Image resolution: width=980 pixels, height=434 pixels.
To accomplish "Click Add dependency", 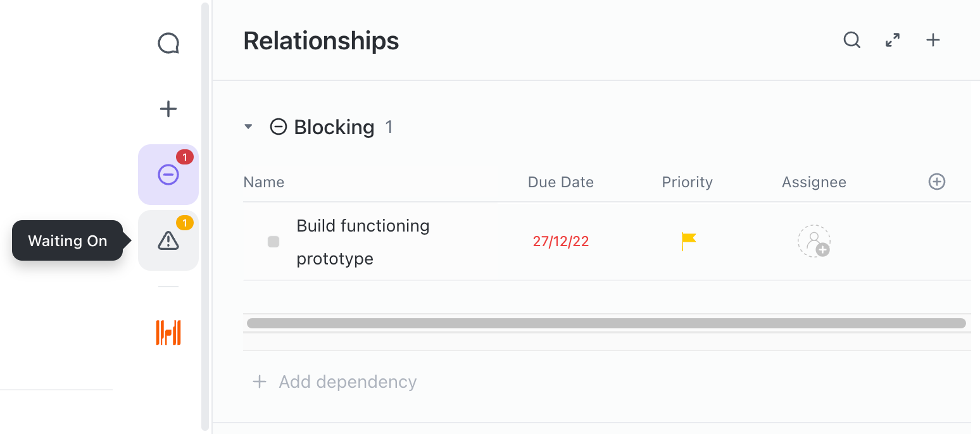I will 334,381.
